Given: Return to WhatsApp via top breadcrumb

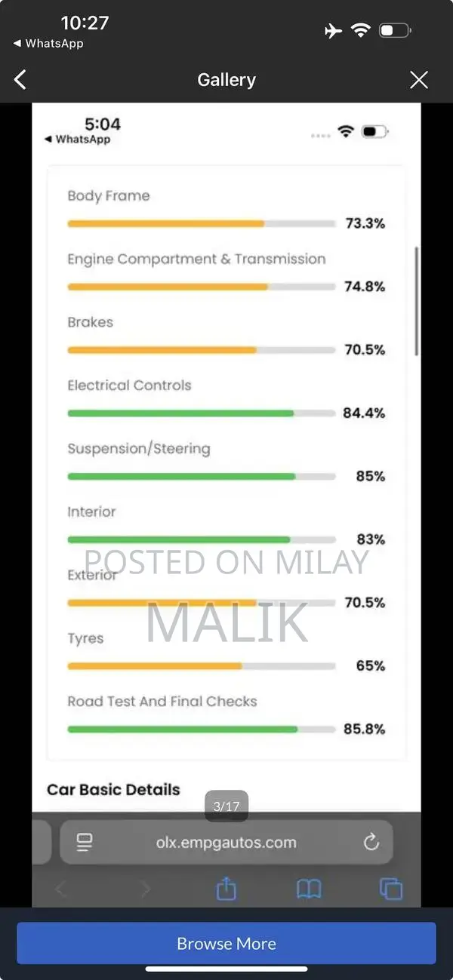Looking at the screenshot, I should click(48, 44).
